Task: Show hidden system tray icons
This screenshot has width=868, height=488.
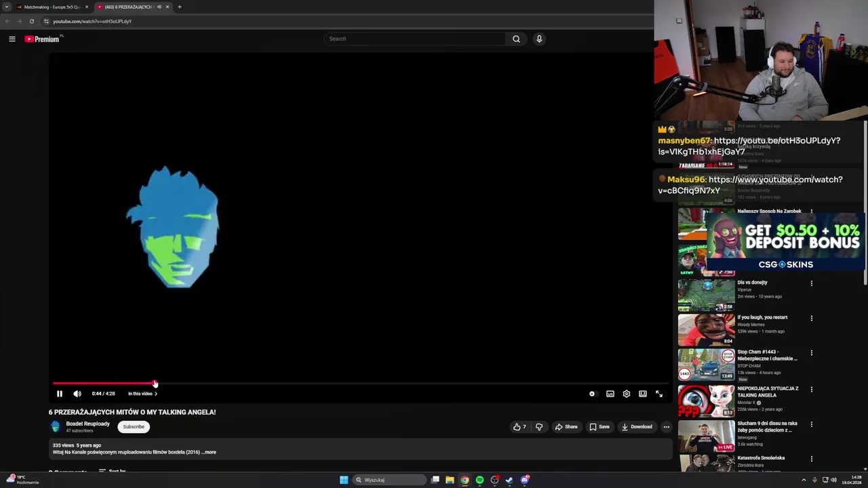Action: pyautogui.click(x=804, y=480)
